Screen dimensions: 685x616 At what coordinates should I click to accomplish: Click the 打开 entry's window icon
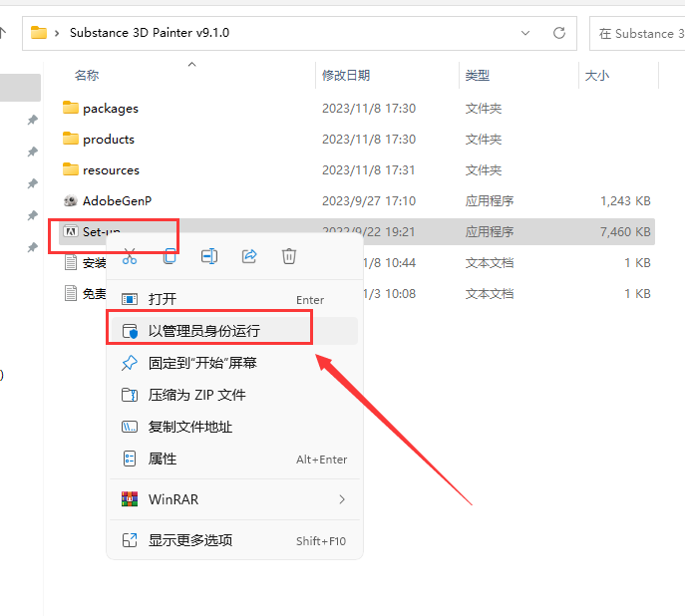click(x=130, y=299)
